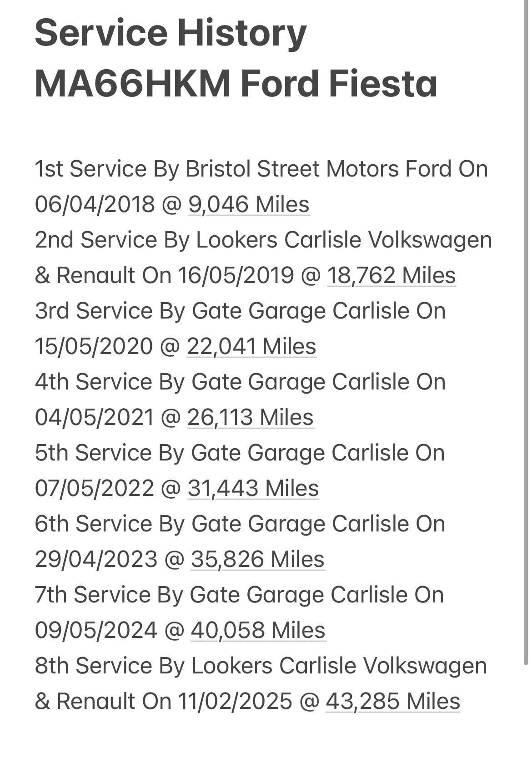532x769 pixels.
Task: Place cursor in "4th Service By Gate Garage" line
Action: coord(240,382)
